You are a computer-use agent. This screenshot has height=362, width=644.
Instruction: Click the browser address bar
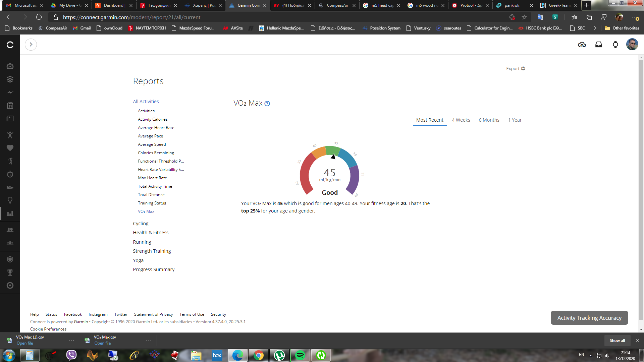point(278,17)
